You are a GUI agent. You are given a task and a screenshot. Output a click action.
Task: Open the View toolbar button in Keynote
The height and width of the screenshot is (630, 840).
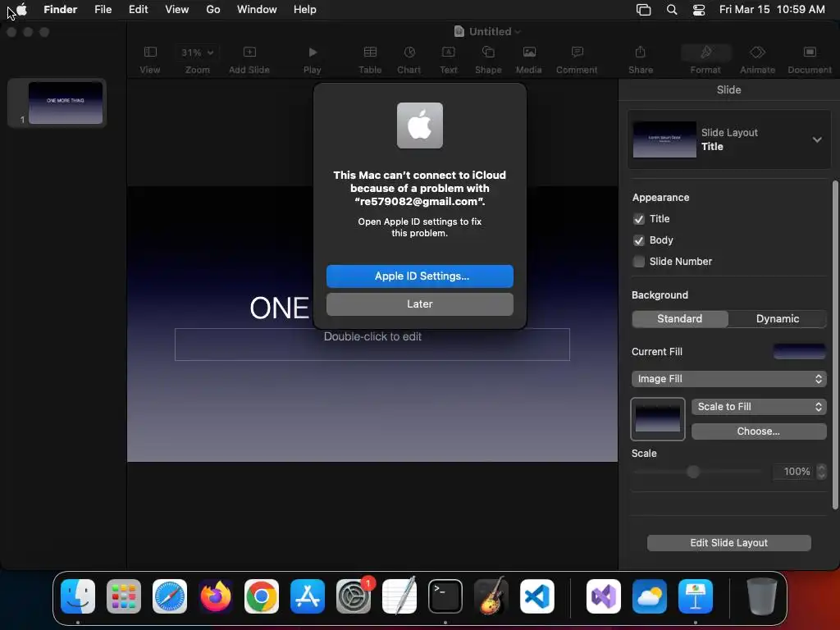tap(150, 59)
